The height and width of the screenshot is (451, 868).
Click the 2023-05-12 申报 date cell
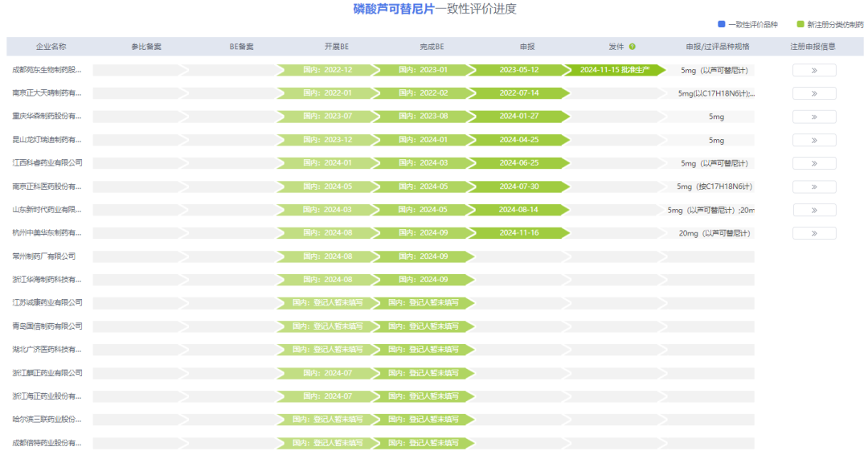[x=518, y=70]
